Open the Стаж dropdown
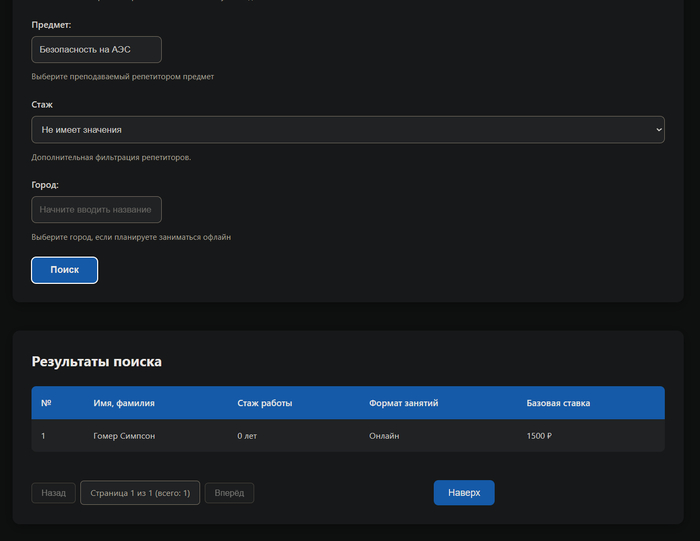 [347, 130]
